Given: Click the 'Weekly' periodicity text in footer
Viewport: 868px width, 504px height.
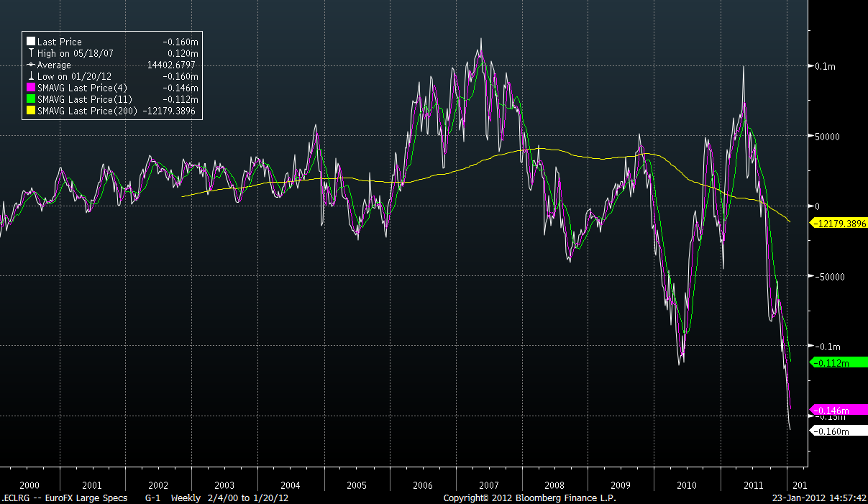Looking at the screenshot, I should coord(185,498).
